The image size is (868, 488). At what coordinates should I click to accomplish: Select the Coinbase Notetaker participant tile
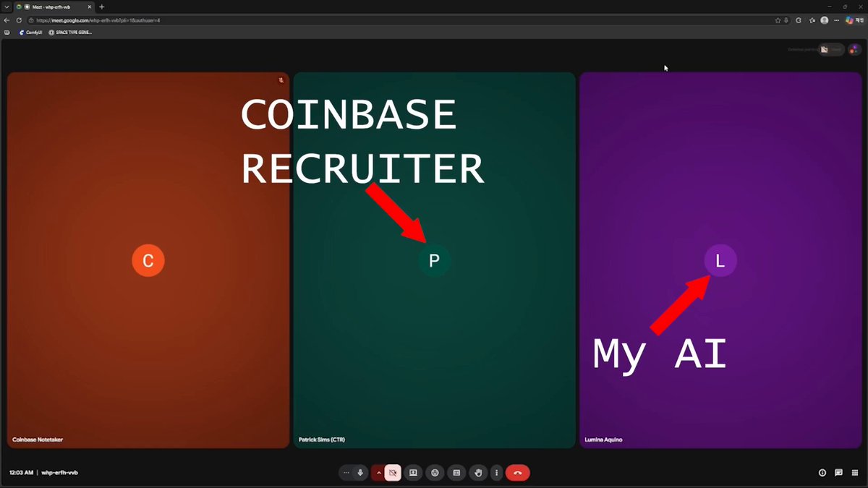[148, 260]
